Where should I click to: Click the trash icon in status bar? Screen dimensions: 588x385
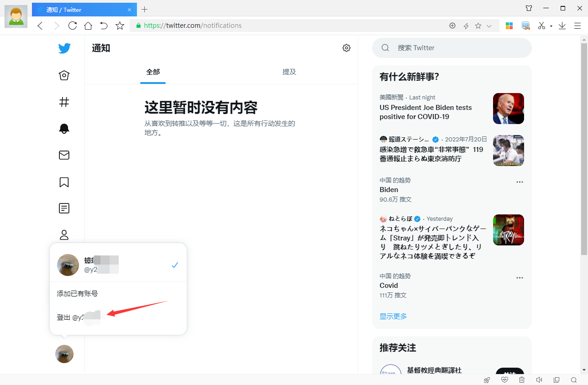click(522, 380)
